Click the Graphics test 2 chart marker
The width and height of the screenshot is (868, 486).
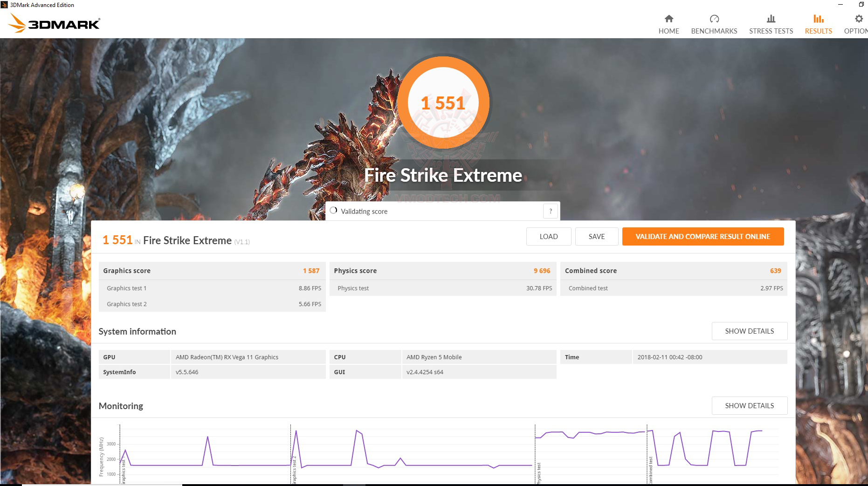click(294, 470)
